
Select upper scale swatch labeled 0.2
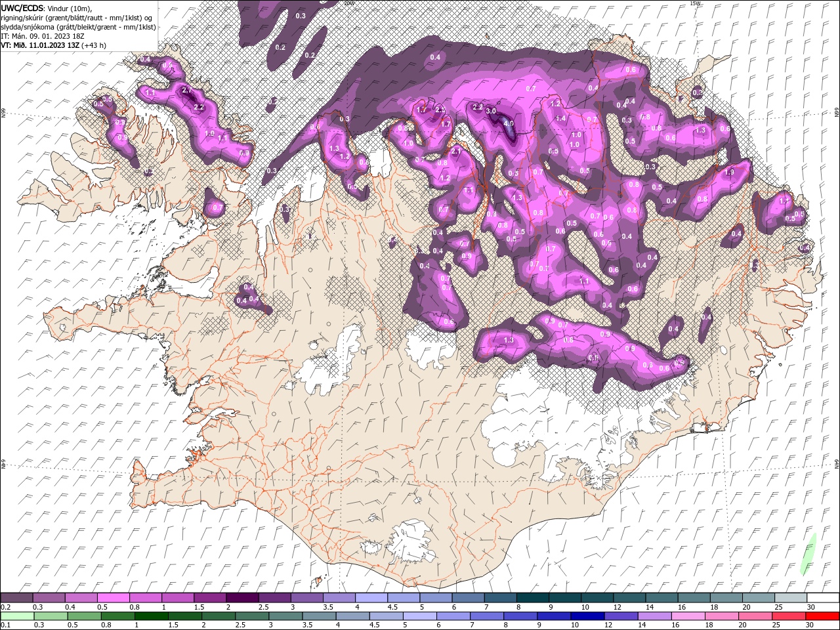pyautogui.click(x=16, y=598)
